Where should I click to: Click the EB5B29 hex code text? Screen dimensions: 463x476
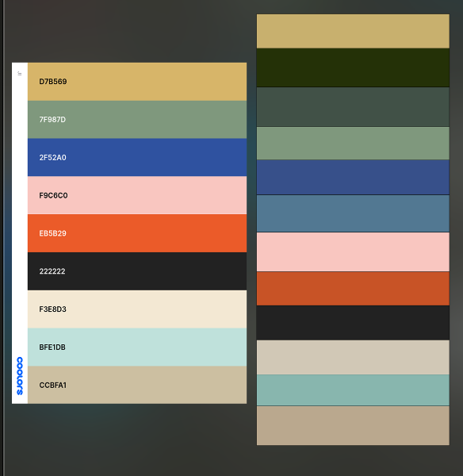click(x=53, y=233)
